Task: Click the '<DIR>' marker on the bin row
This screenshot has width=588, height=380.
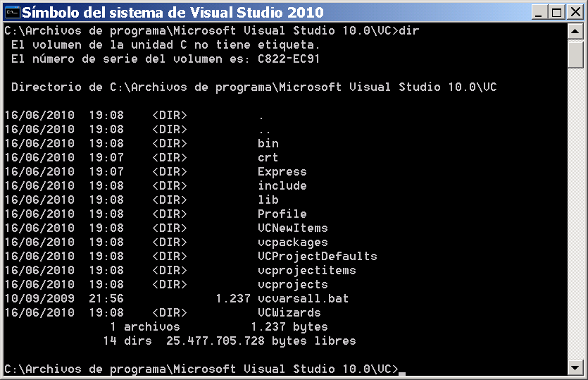Action: [x=170, y=143]
